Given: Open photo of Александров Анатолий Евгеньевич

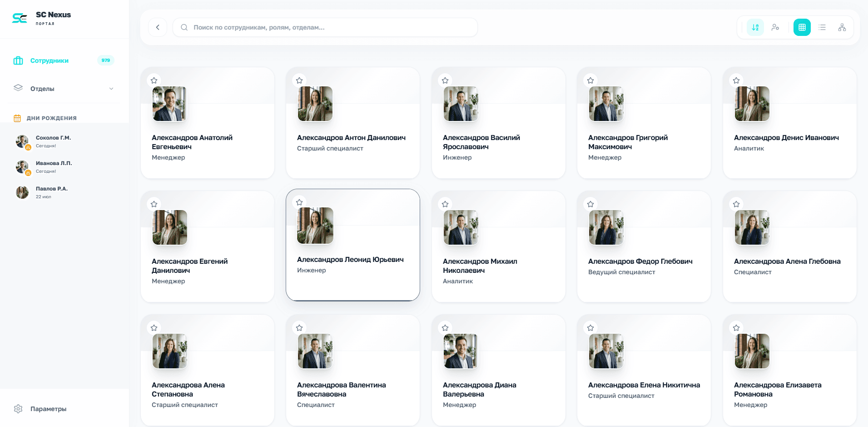Looking at the screenshot, I should [x=169, y=104].
